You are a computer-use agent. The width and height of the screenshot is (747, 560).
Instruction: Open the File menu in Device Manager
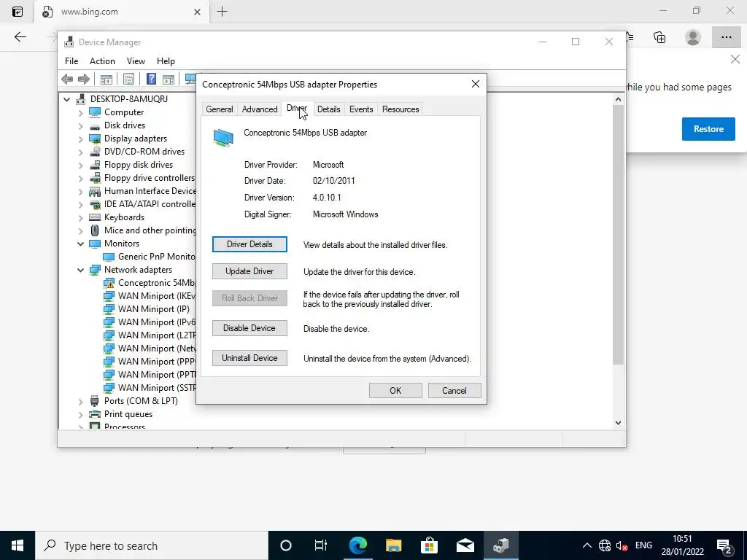click(71, 61)
